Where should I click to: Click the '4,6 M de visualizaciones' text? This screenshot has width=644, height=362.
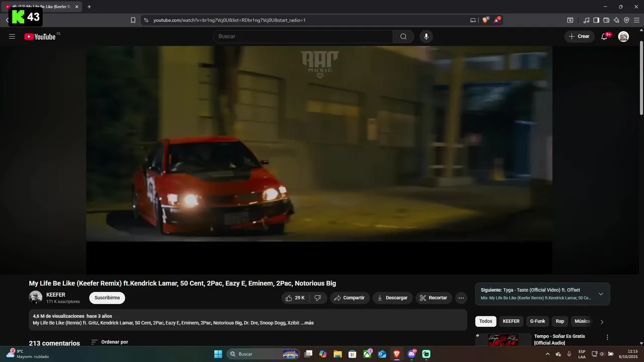pyautogui.click(x=58, y=316)
